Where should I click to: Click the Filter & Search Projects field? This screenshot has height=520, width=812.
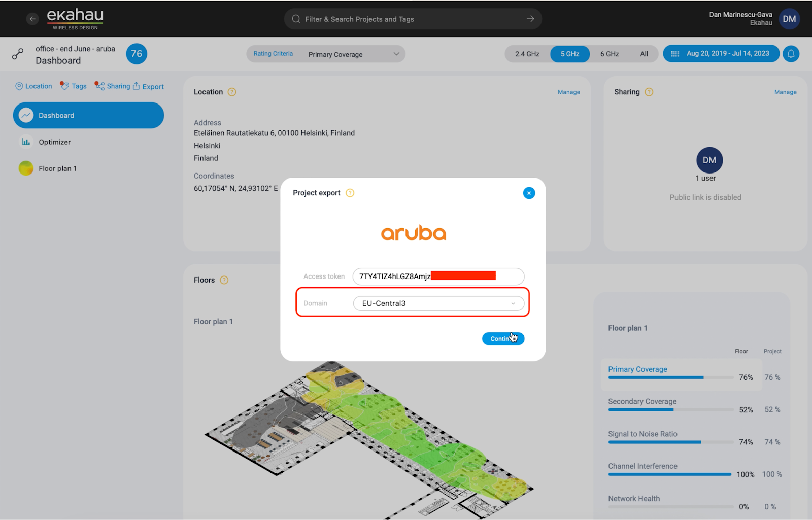coord(413,19)
